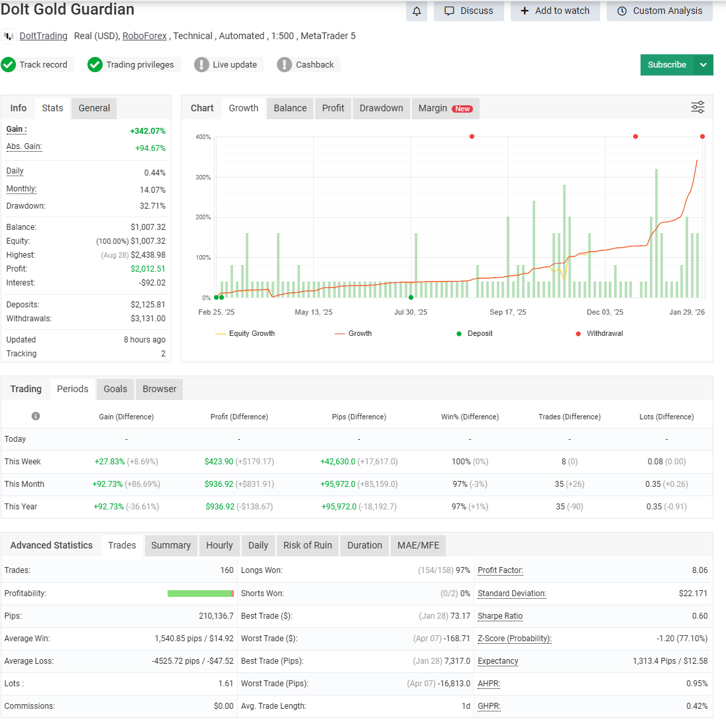Click the DoItTrading user avatar icon
Screen dimensions: 726x728
(x=9, y=36)
